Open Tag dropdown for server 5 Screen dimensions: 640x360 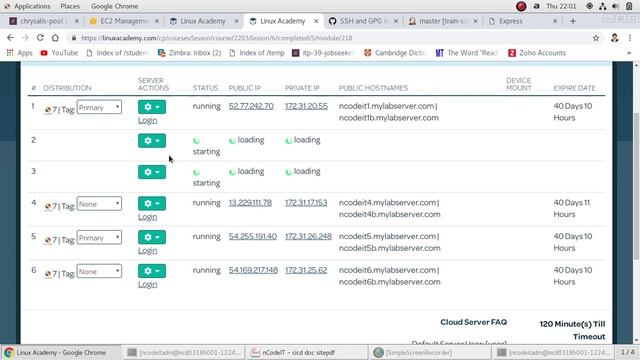(x=99, y=238)
